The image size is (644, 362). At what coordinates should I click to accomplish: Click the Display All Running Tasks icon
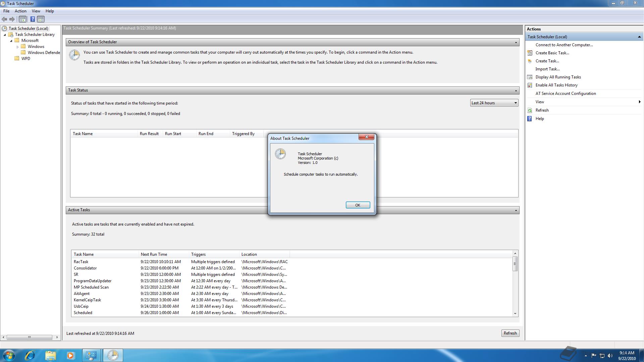click(530, 77)
